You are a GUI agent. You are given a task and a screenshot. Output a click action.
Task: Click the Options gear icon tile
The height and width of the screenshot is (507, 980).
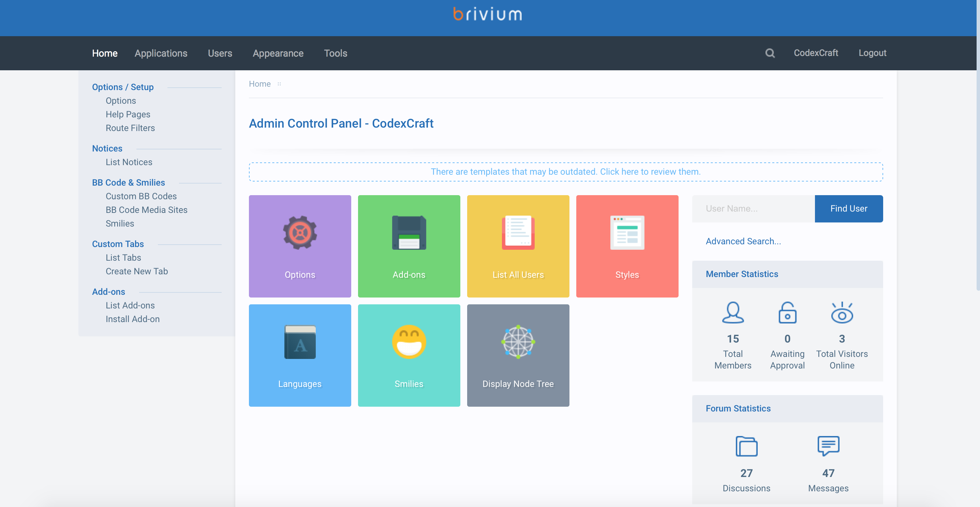coord(300,246)
